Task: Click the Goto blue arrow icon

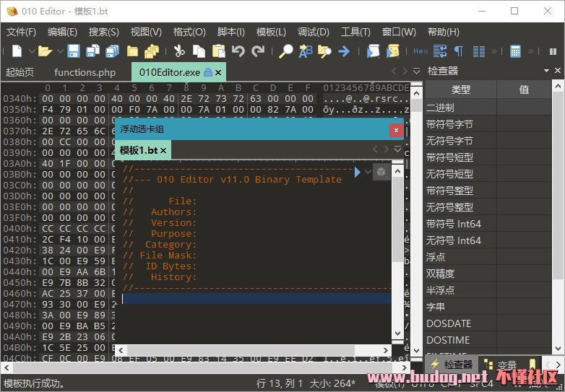Action: tap(344, 51)
